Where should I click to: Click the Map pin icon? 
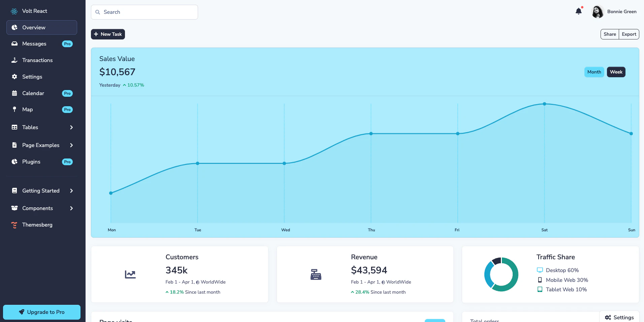coord(14,110)
